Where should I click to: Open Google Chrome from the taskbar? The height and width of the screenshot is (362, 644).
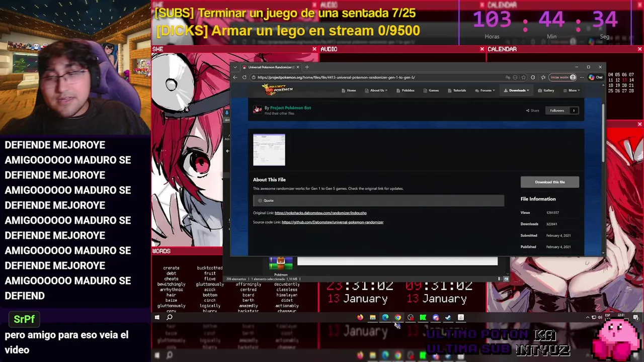click(x=398, y=317)
